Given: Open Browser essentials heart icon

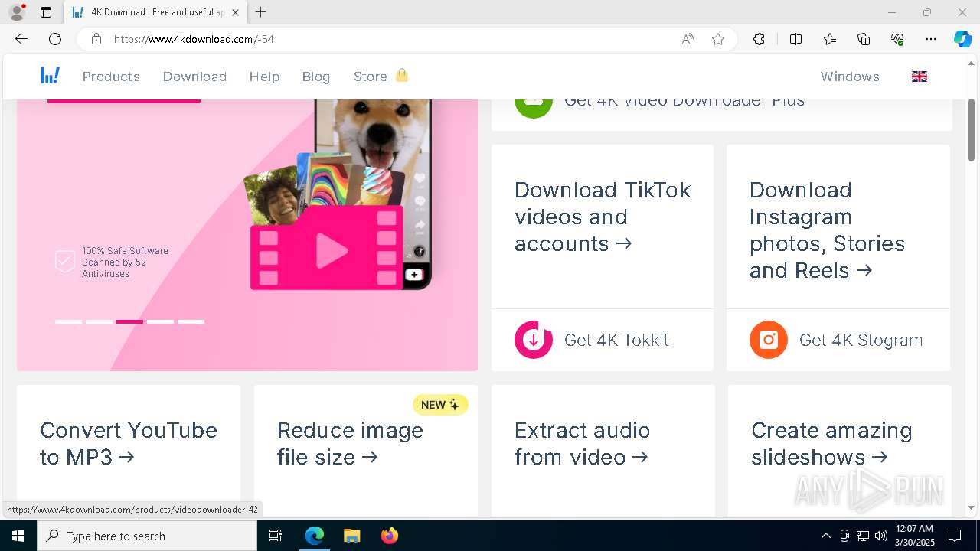Looking at the screenshot, I should pos(897,39).
